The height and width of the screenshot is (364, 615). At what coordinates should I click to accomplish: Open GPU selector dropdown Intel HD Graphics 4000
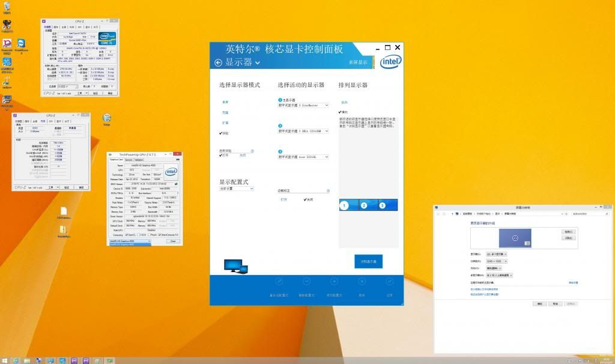tap(130, 241)
